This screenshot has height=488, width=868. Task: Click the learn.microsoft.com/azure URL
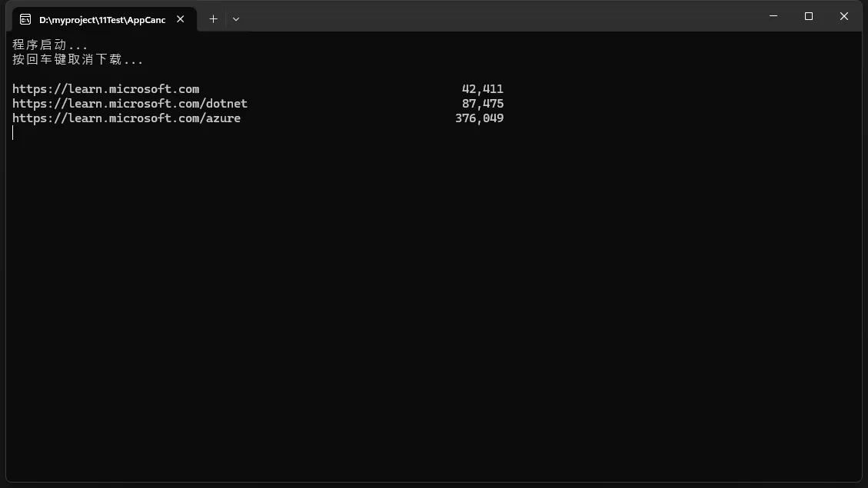point(126,118)
